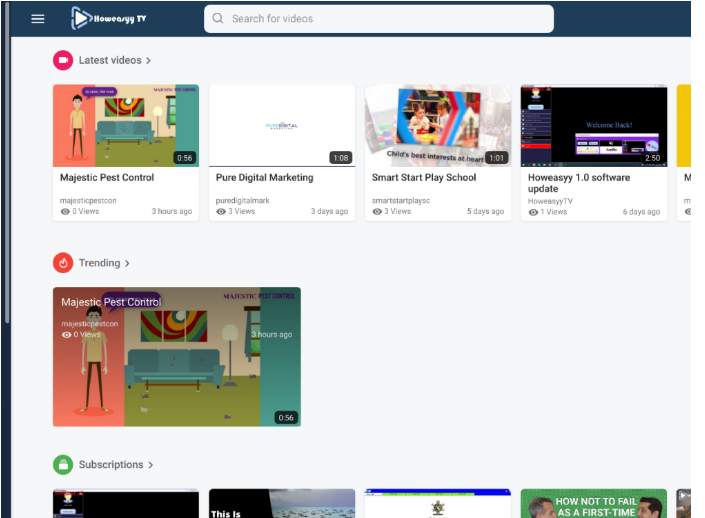Image resolution: width=705 pixels, height=518 pixels.
Task: Click the Howeasyy TV logo
Action: [x=109, y=18]
